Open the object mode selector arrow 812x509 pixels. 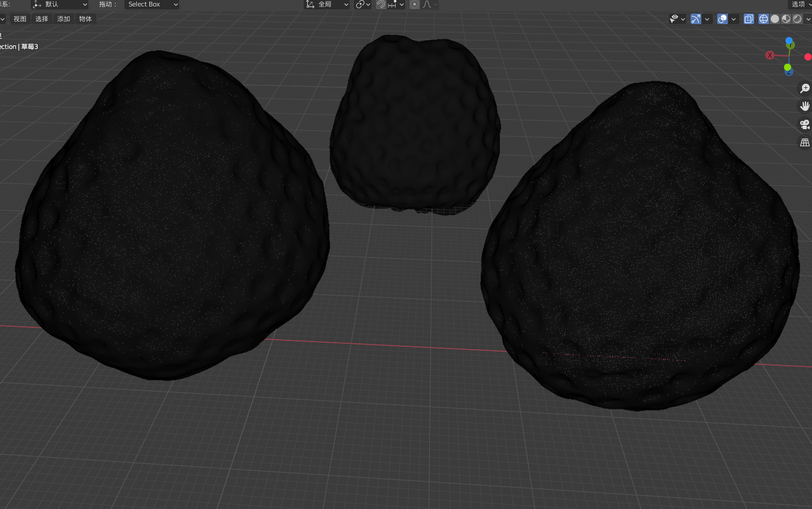point(2,19)
